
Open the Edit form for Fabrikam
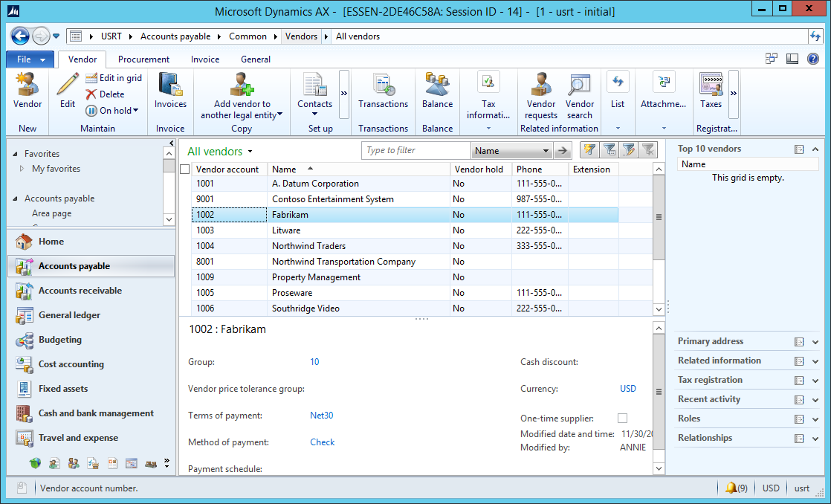pyautogui.click(x=66, y=93)
